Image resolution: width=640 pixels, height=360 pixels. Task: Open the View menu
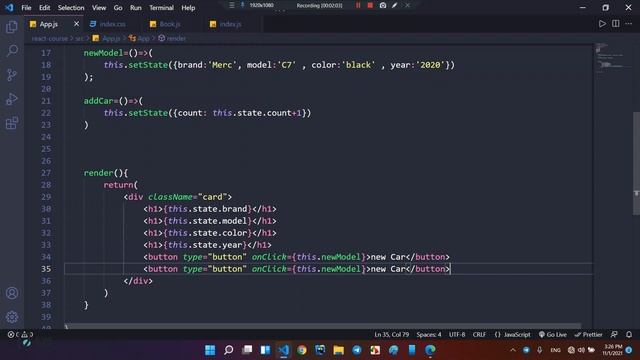click(99, 8)
